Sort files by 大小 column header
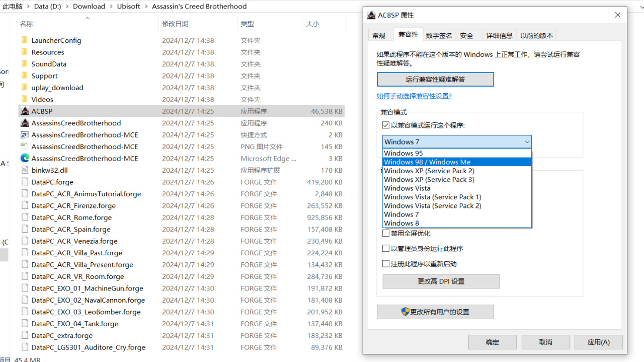Image resolution: width=644 pixels, height=362 pixels. click(x=324, y=24)
